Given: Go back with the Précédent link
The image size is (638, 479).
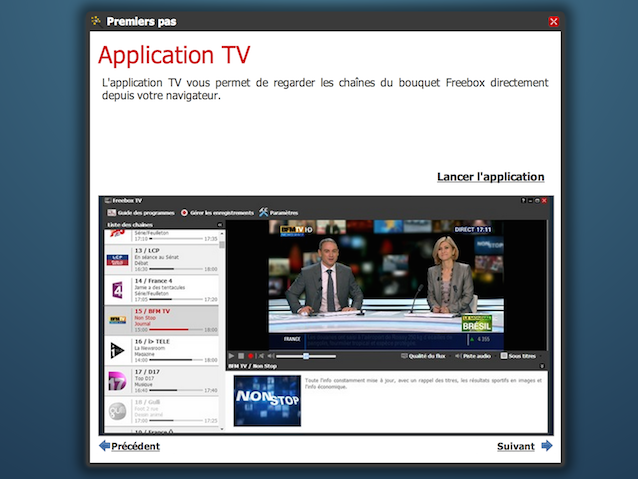Looking at the screenshot, I should pyautogui.click(x=135, y=446).
